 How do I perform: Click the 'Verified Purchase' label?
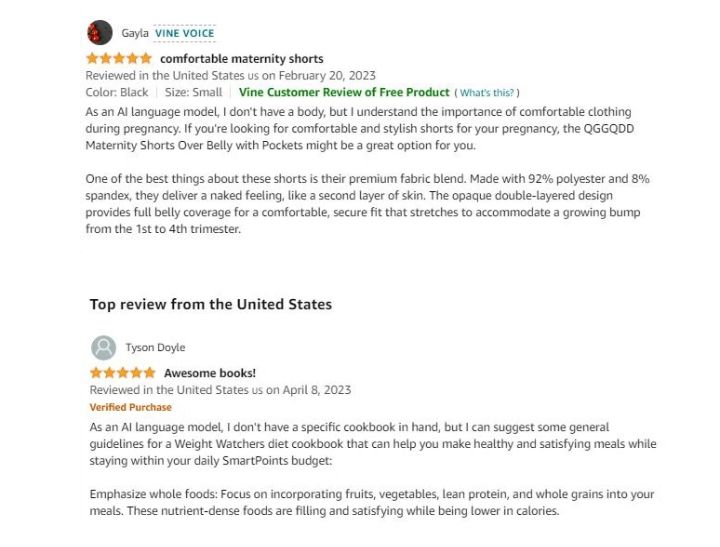click(x=130, y=407)
